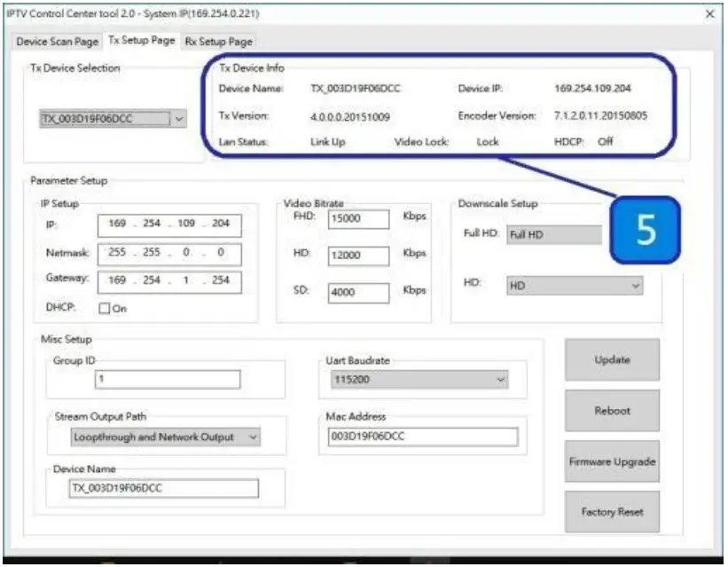This screenshot has height=567, width=728.
Task: Click the IP address input field
Action: 169,225
